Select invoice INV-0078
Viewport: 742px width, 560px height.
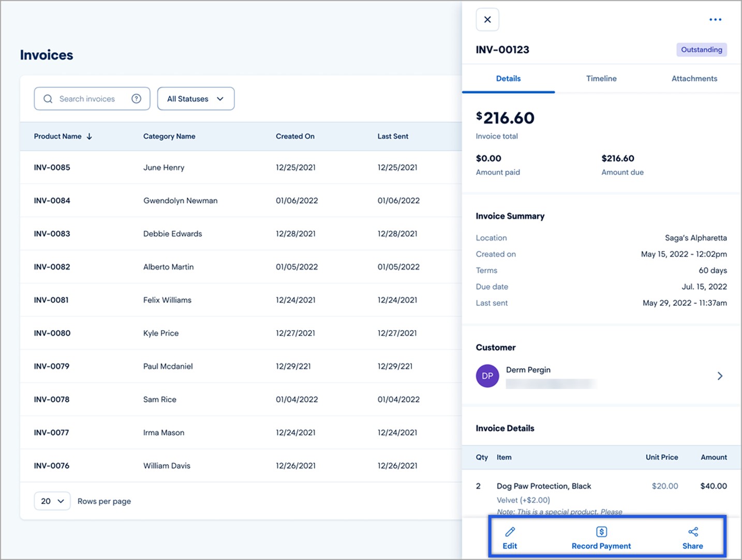pyautogui.click(x=241, y=399)
